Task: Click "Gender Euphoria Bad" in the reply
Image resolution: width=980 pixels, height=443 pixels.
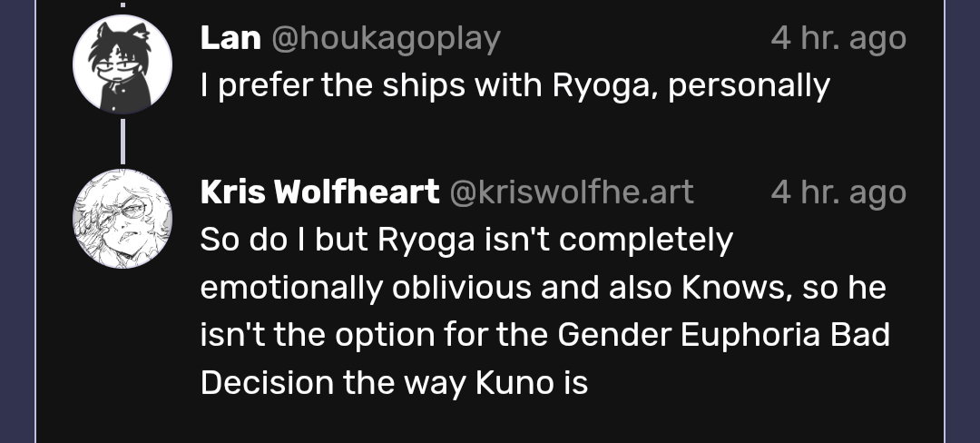Action: tap(723, 335)
